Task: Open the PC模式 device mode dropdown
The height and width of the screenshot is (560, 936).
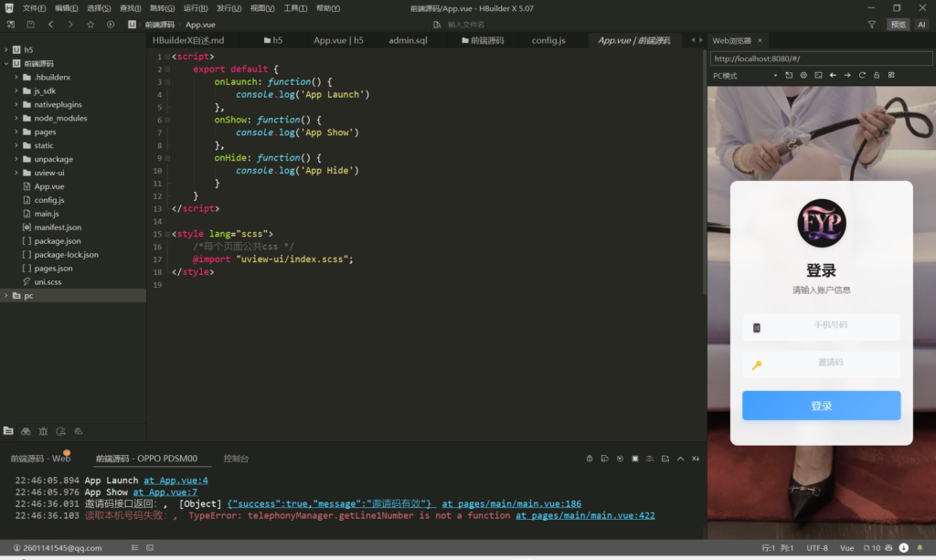Action: click(745, 76)
